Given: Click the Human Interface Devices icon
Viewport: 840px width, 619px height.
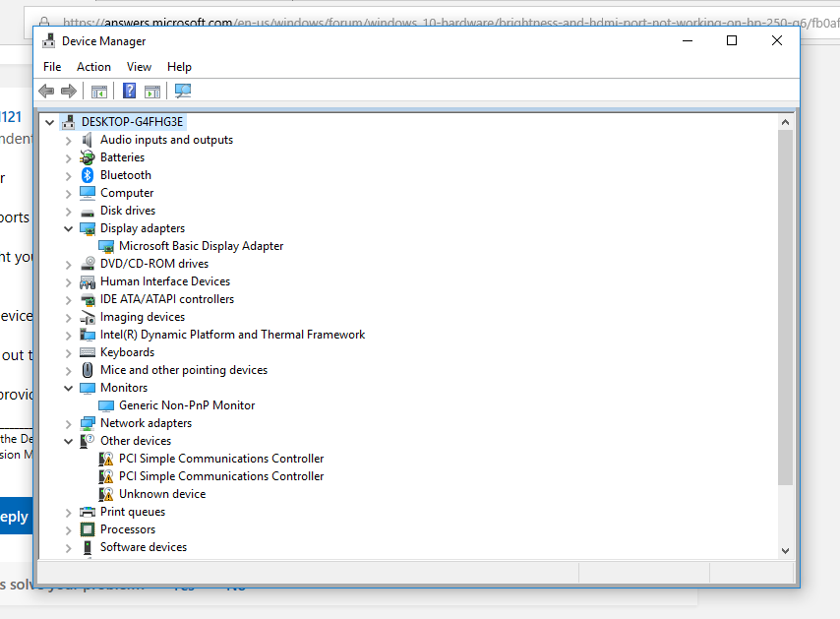Looking at the screenshot, I should point(88,281).
